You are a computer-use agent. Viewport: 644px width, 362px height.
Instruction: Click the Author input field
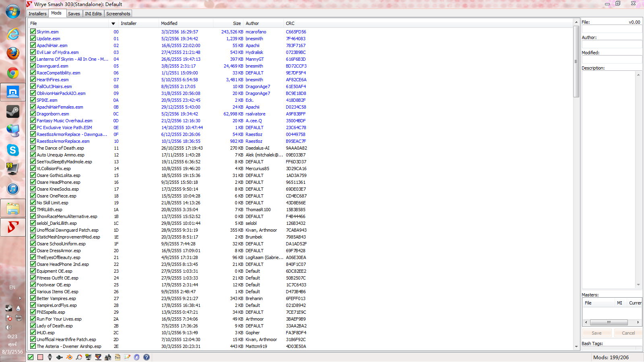[612, 44]
